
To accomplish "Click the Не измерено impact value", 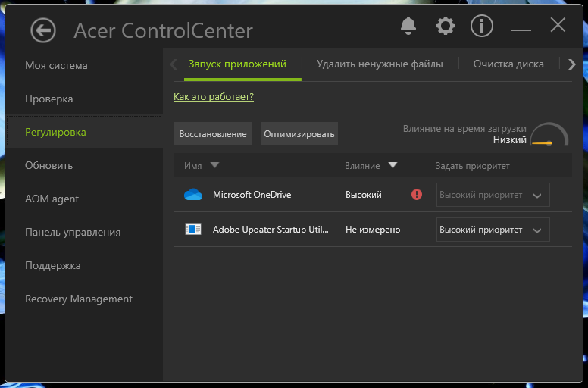I will [373, 230].
